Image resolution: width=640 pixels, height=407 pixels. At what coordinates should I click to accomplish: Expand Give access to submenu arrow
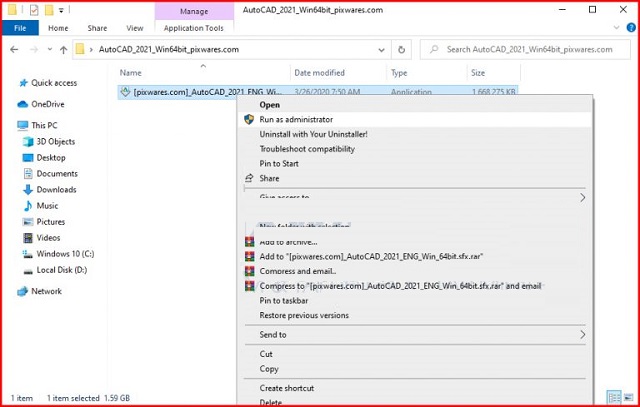coord(582,198)
